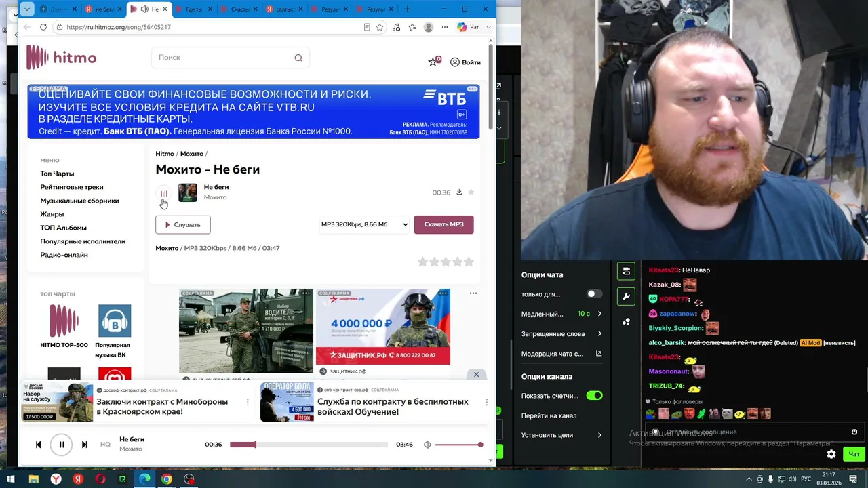This screenshot has height=488, width=868.
Task: Open the Жанры menu item
Action: coord(52,214)
